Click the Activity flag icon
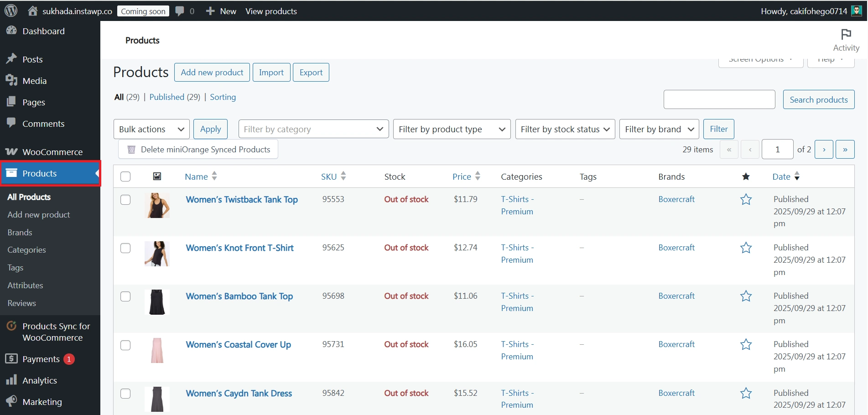868x415 pixels. point(846,34)
